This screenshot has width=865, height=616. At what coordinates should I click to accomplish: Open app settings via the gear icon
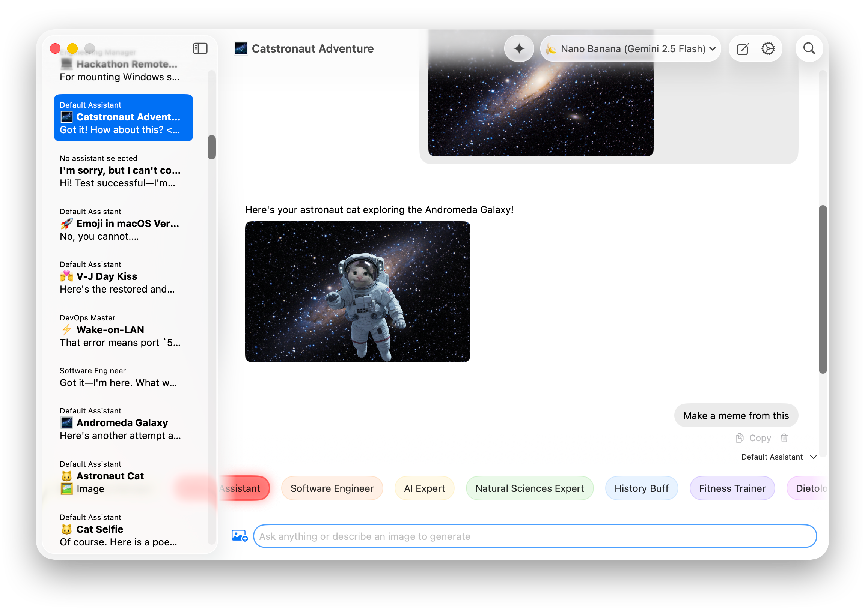769,48
